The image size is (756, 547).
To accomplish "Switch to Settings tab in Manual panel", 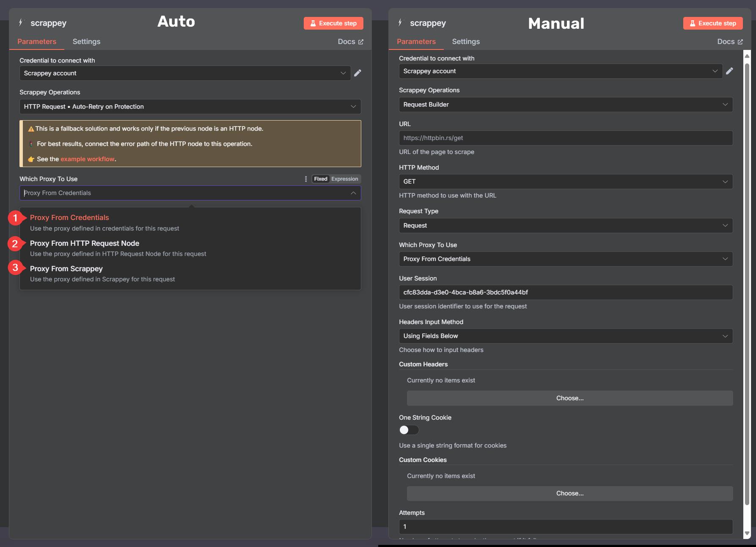I will click(x=466, y=41).
